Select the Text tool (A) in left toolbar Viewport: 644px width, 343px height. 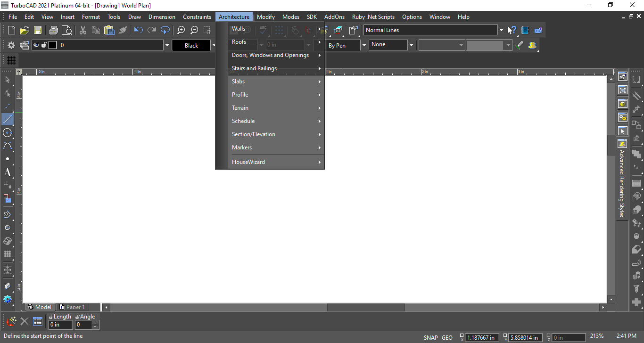pyautogui.click(x=8, y=172)
